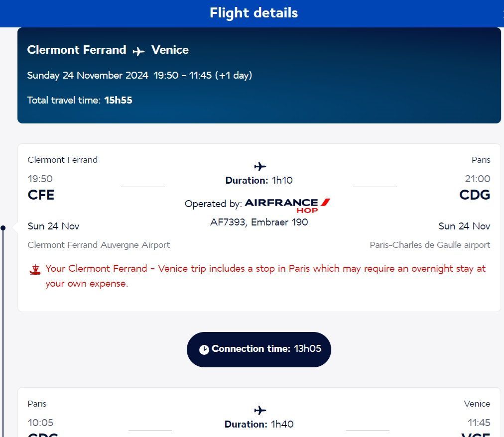Click the airplane icon between Clermont Ferrand and Venice
This screenshot has height=437, width=504.
(139, 51)
